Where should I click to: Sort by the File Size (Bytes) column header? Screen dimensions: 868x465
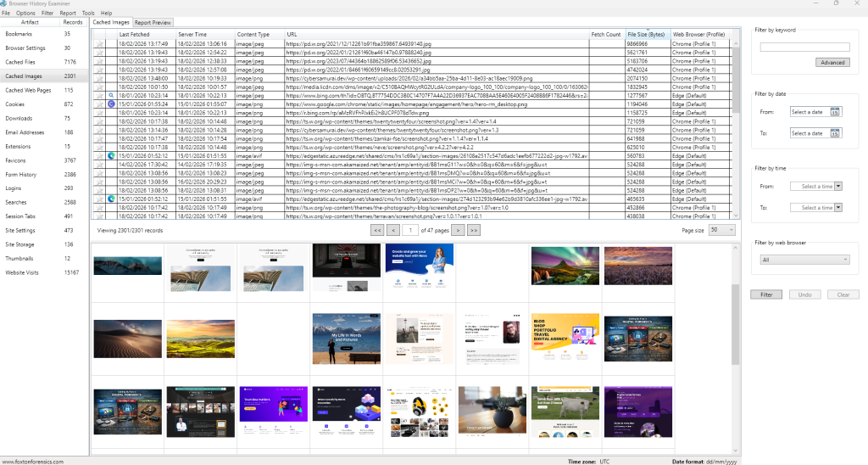646,34
